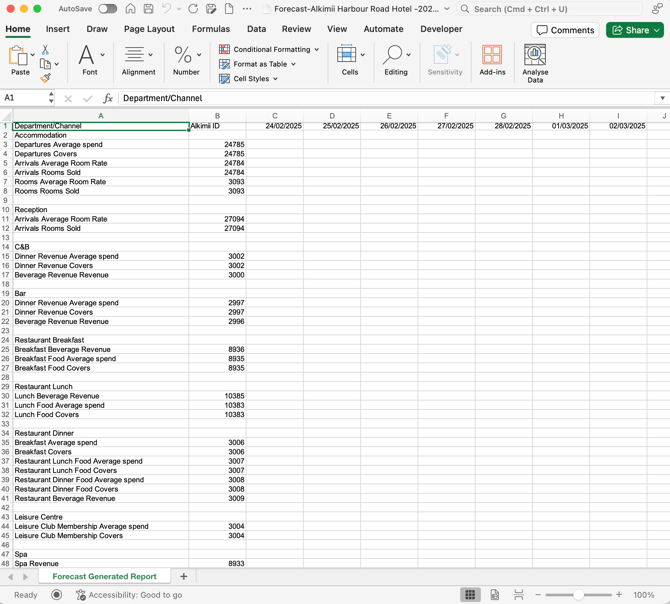Click the Format Painter brush icon
Image resolution: width=670 pixels, height=604 pixels.
pyautogui.click(x=45, y=78)
